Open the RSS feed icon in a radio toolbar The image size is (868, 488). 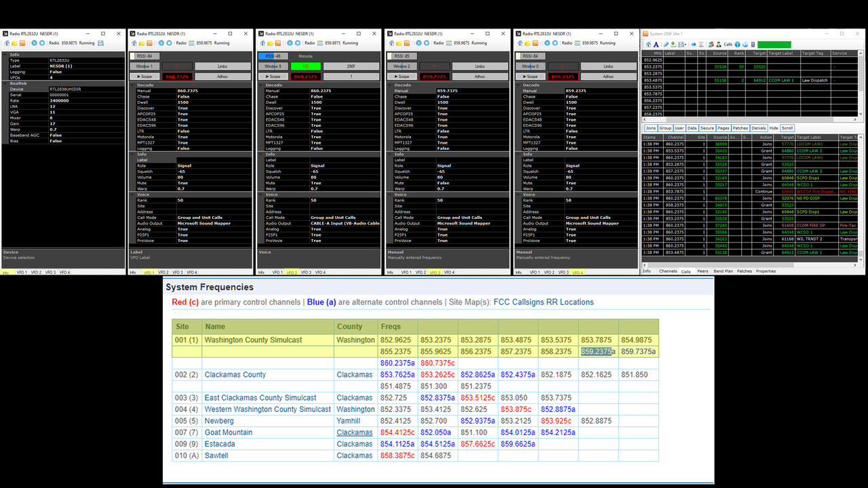(22, 44)
